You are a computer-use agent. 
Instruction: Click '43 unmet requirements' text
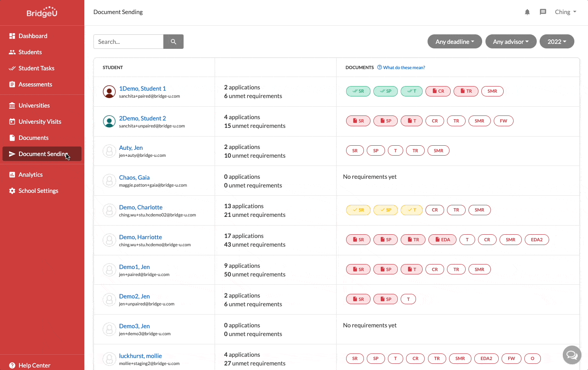click(255, 245)
